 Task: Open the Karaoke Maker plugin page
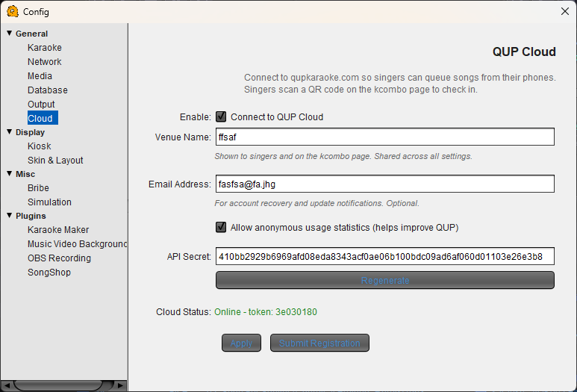tap(58, 230)
